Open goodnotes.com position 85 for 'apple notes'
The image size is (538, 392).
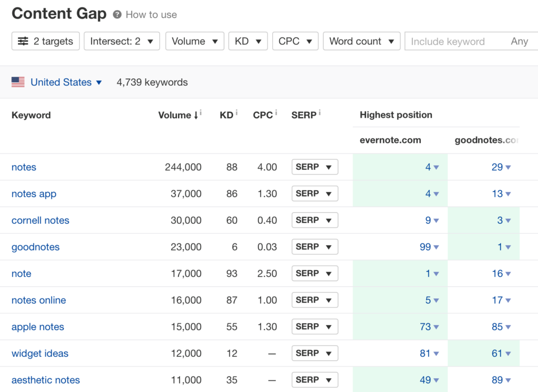pos(501,327)
